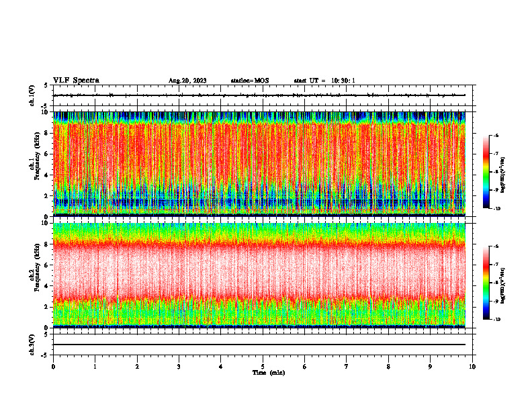
Task: Click the ch.1 frequency tick label '4'
Action: (46, 175)
